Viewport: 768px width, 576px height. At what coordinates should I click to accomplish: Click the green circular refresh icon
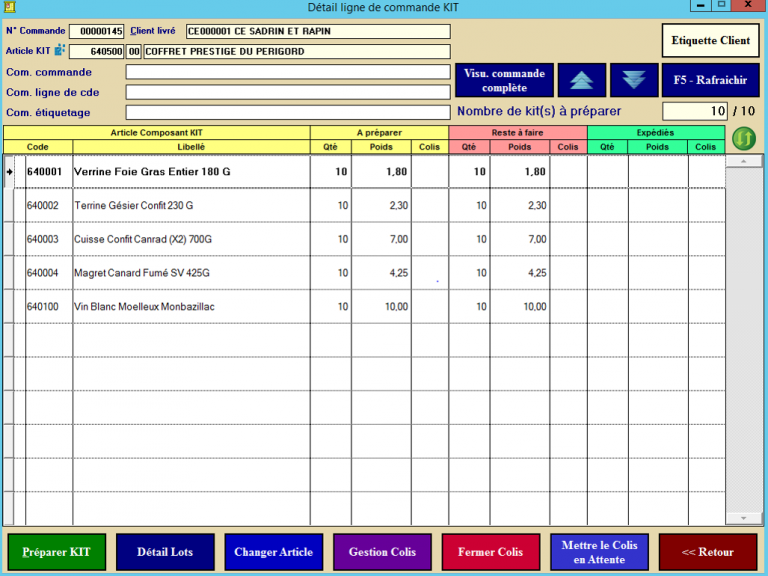743,139
